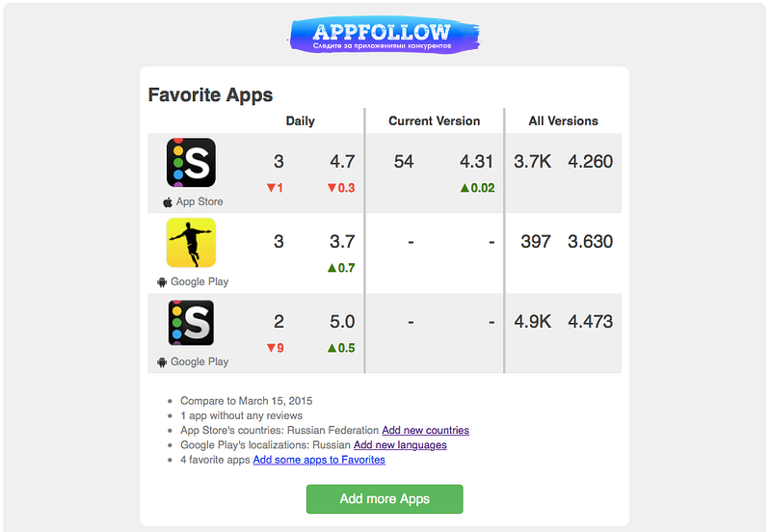Open the yellow football player app icon
771x532 pixels.
(191, 243)
